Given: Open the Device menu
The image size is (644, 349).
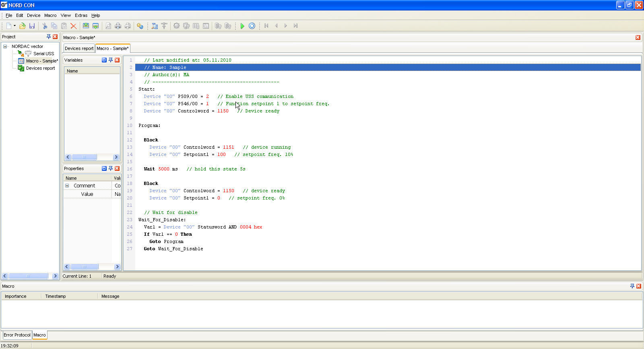Looking at the screenshot, I should 34,15.
